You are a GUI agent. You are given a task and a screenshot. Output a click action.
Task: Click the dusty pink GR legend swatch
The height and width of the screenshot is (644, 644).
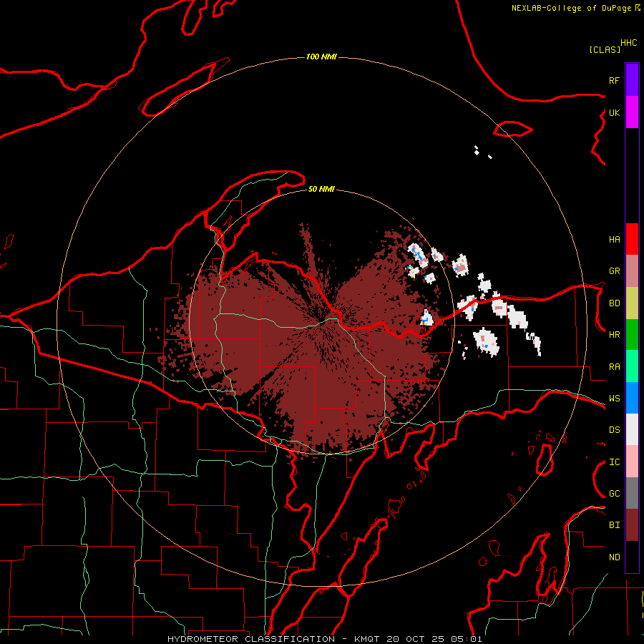[x=632, y=271]
